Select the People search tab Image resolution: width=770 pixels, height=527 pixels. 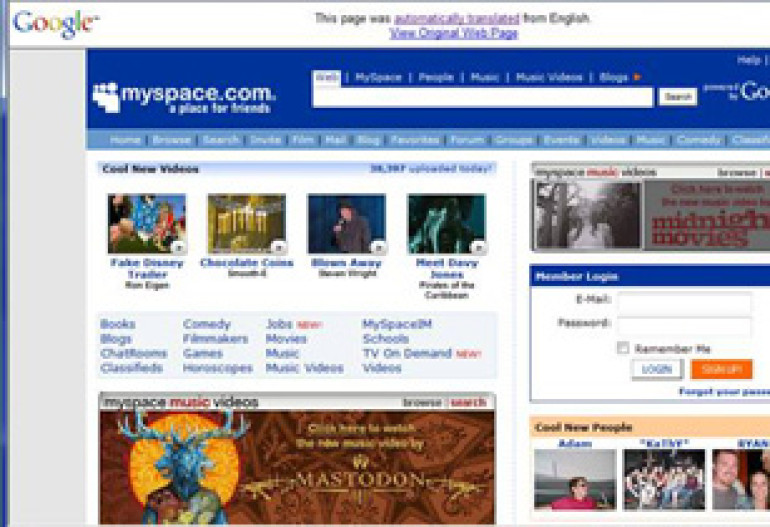pyautogui.click(x=436, y=77)
